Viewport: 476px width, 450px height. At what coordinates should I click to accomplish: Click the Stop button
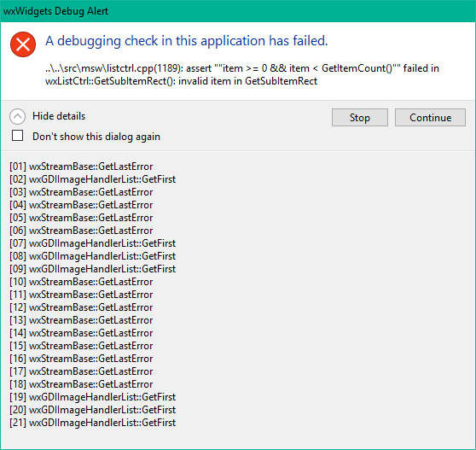tap(360, 117)
